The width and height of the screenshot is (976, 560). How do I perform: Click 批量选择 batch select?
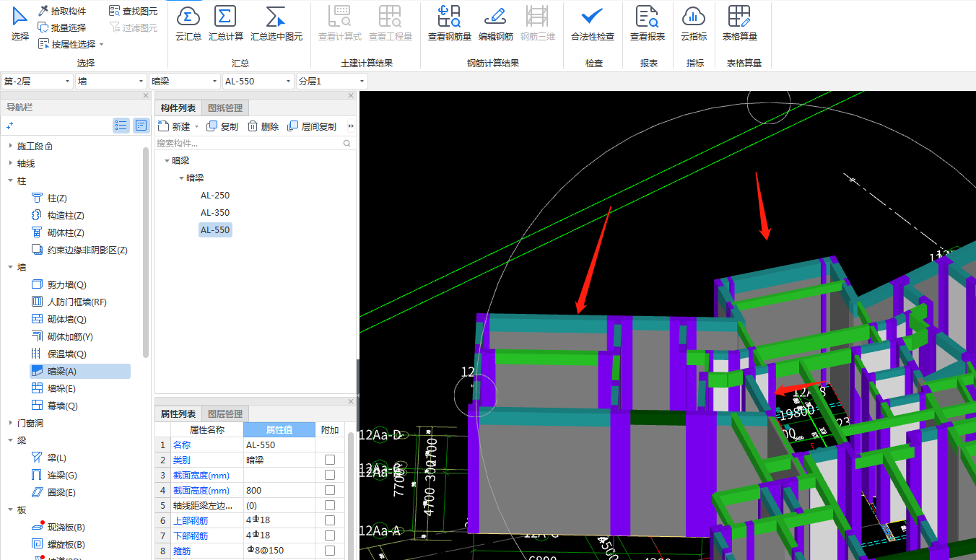point(62,27)
